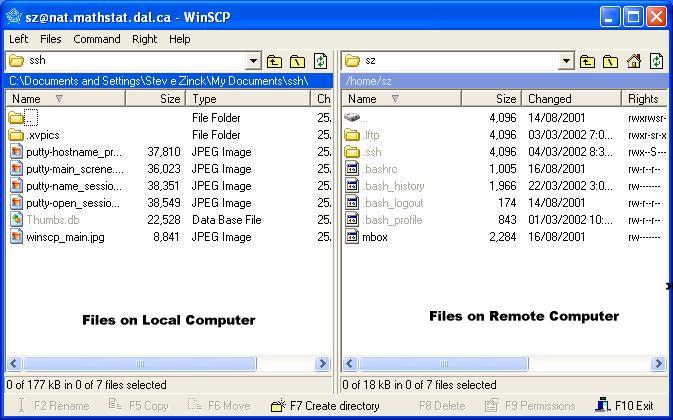Expand the local ssh directory dropdown

coord(253,61)
